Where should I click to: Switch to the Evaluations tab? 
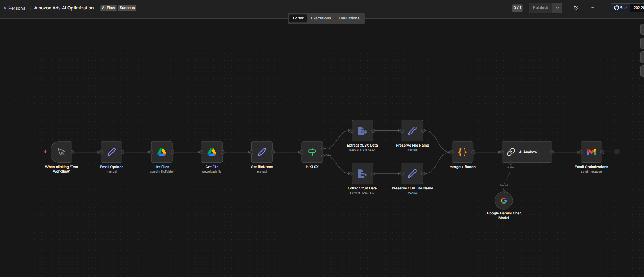tap(349, 18)
